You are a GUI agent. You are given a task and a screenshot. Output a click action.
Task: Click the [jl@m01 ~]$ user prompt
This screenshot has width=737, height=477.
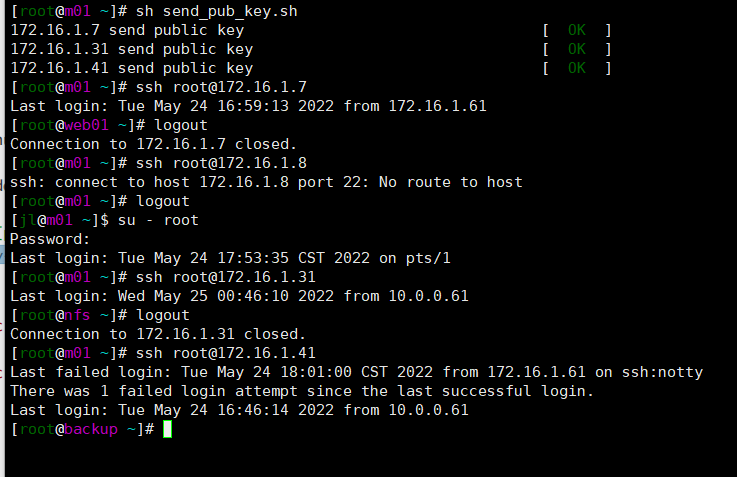(58, 220)
